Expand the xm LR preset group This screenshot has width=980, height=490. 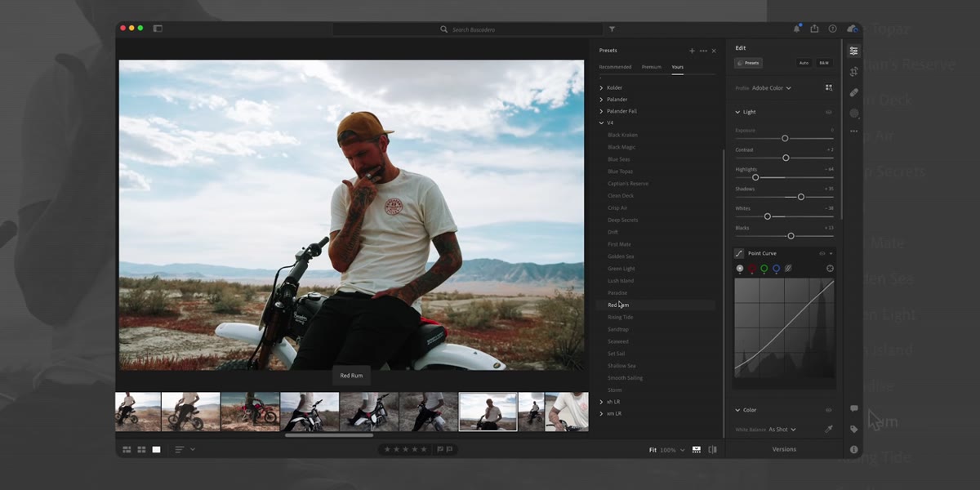(602, 414)
